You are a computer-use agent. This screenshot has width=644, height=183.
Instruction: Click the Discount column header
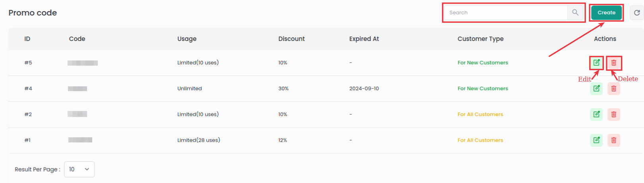(x=291, y=39)
